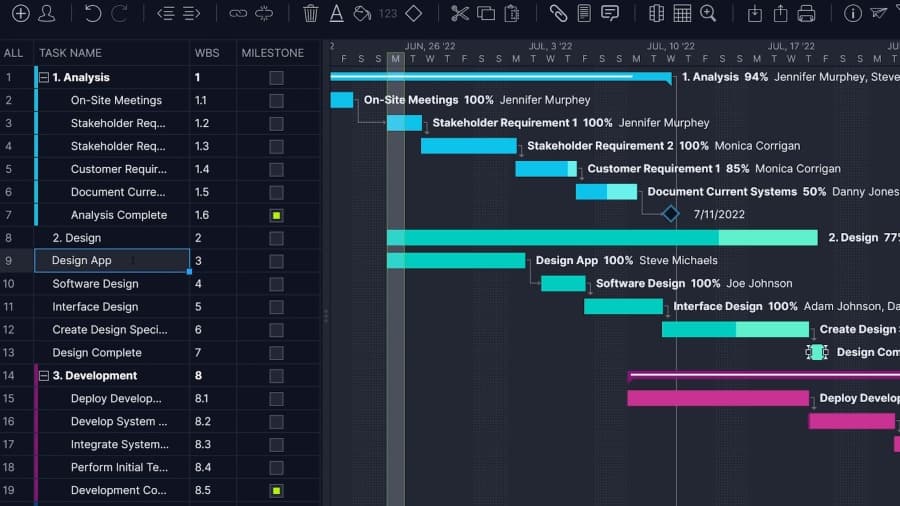This screenshot has height=506, width=900.
Task: Toggle milestone checkbox for Development Complete row
Action: point(276,491)
